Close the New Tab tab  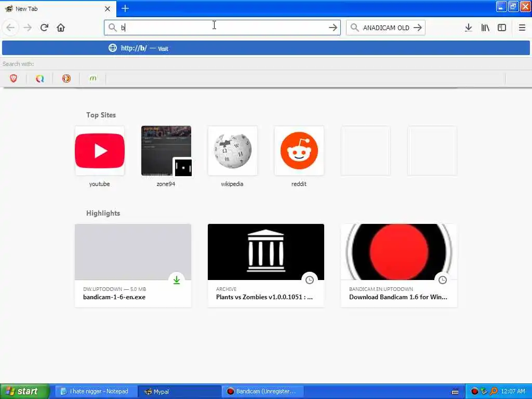pos(107,9)
